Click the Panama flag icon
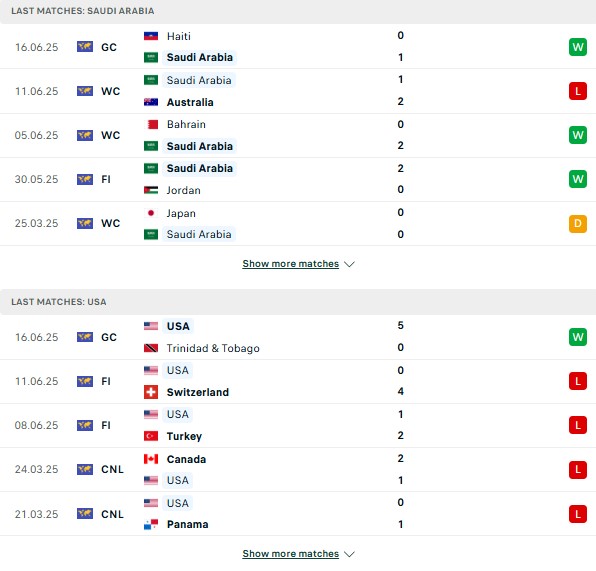The height and width of the screenshot is (571, 596). point(151,524)
